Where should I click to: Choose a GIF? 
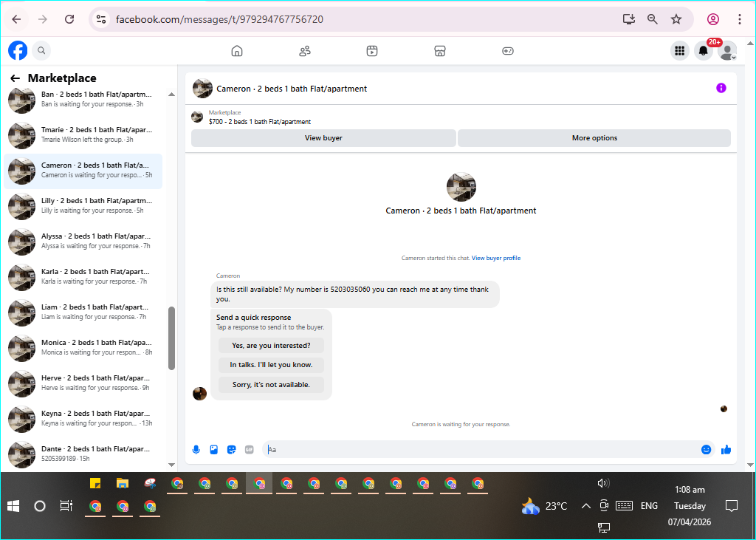pyautogui.click(x=250, y=450)
